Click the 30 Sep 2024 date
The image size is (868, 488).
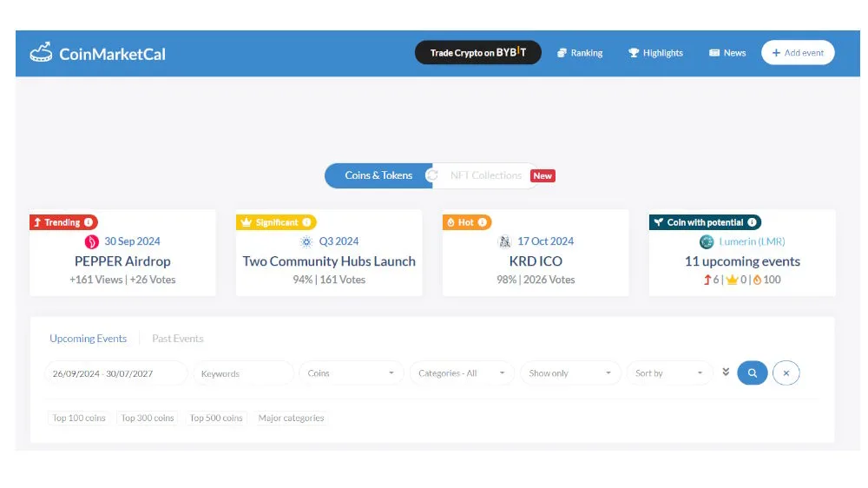point(132,241)
